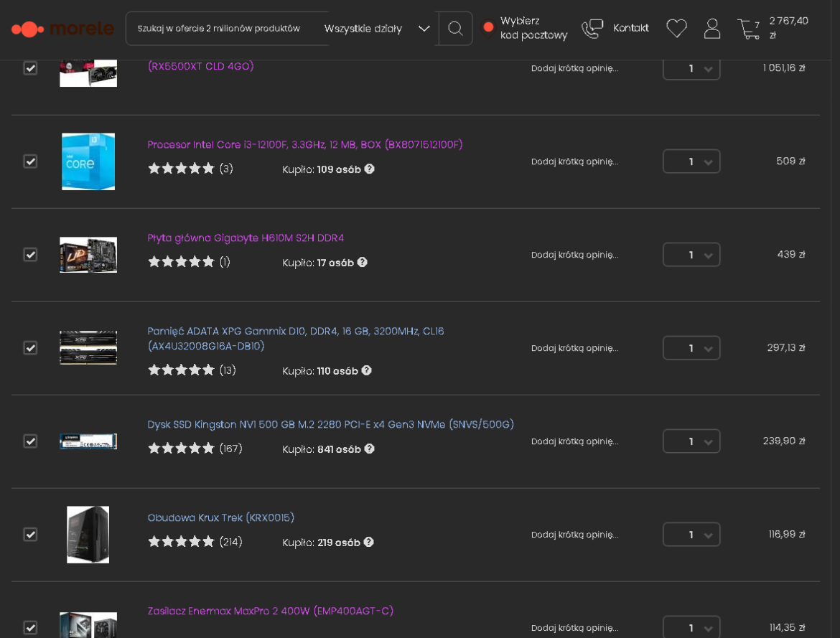Open the Gigabyte motherboard thumbnail
Screen dimensions: 840x638
tap(88, 255)
